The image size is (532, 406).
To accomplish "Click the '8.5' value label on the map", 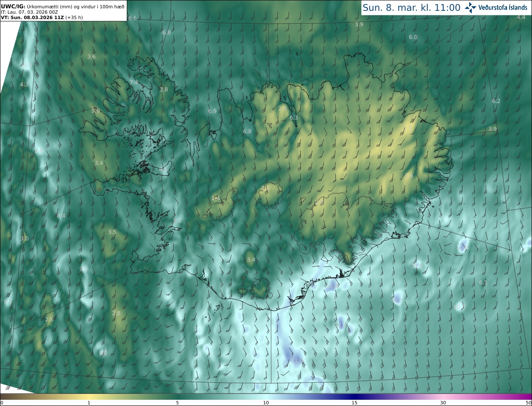I will click(177, 220).
